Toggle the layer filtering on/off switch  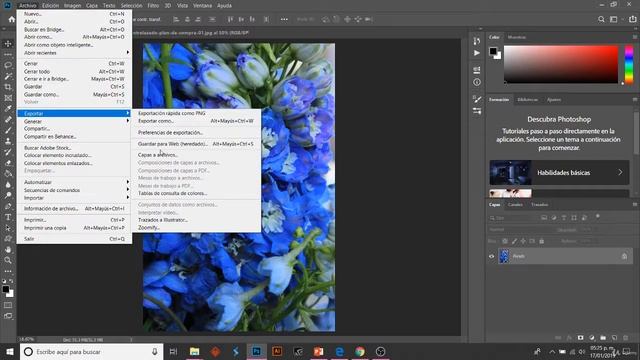pos(598,217)
